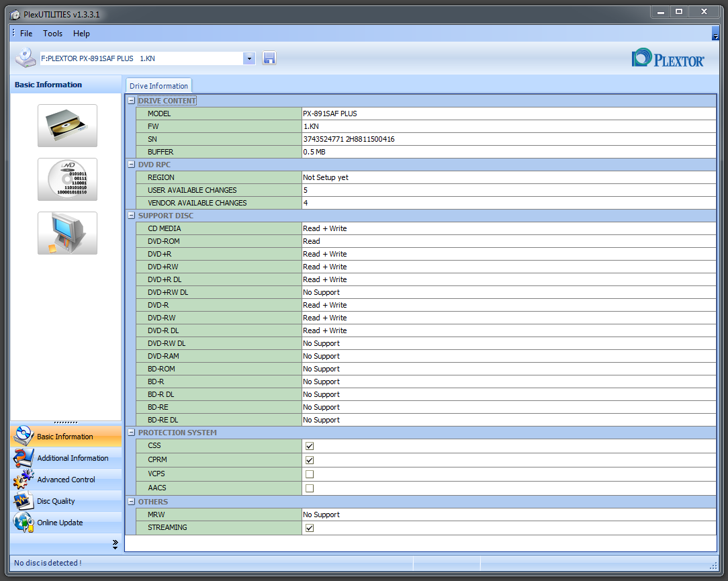Toggle the VCPS checkbox
The height and width of the screenshot is (581, 728).
(310, 474)
